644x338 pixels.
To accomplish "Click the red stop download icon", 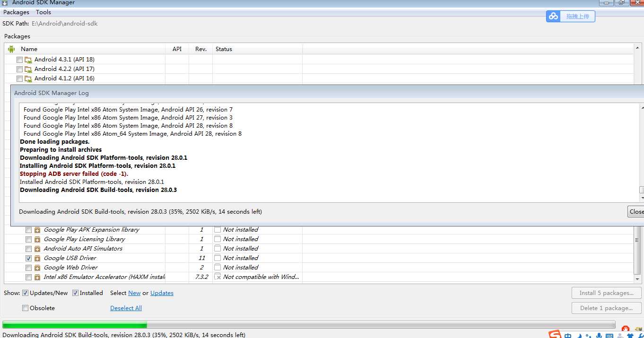I will click(x=626, y=328).
